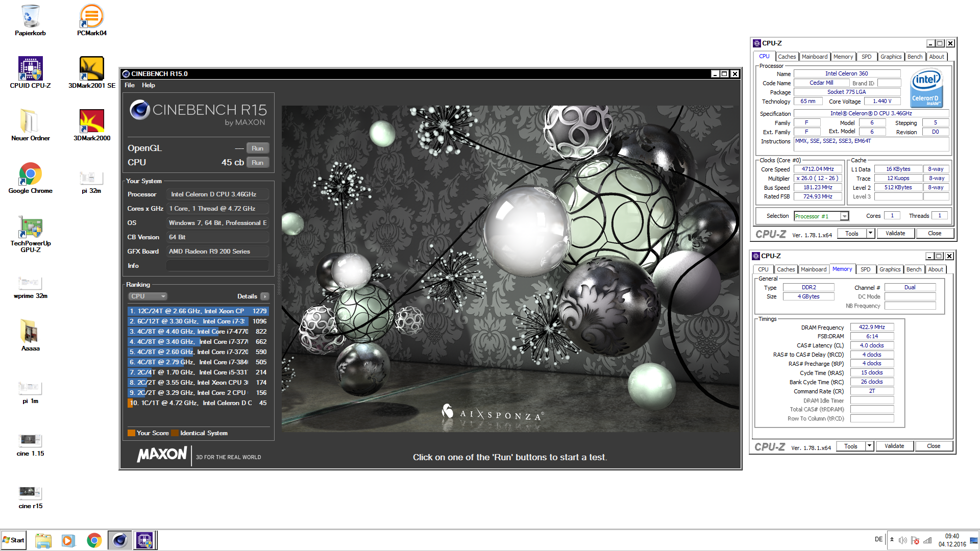Open Mainboard tab in upper CPU-Z window
This screenshot has height=551, width=980.
815,57
